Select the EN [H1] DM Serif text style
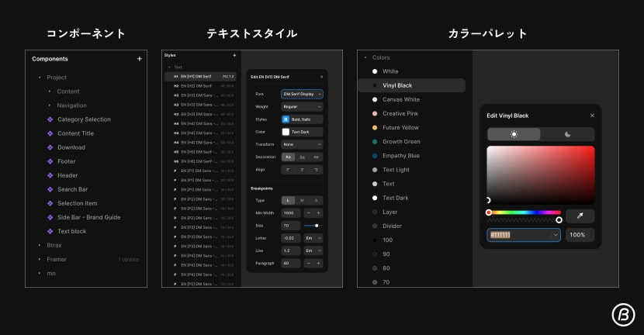644x335 pixels. click(200, 76)
